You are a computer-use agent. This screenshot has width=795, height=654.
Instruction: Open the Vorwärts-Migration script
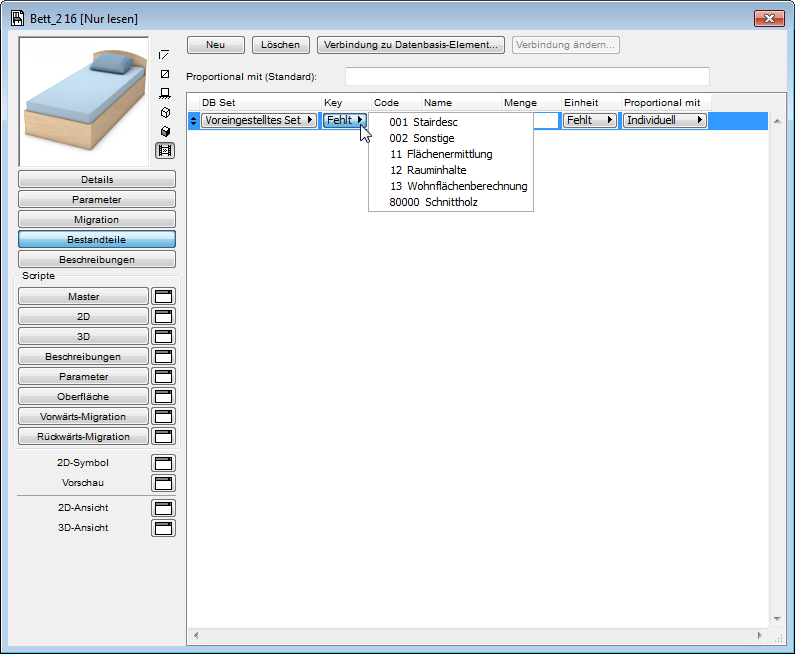coord(84,417)
